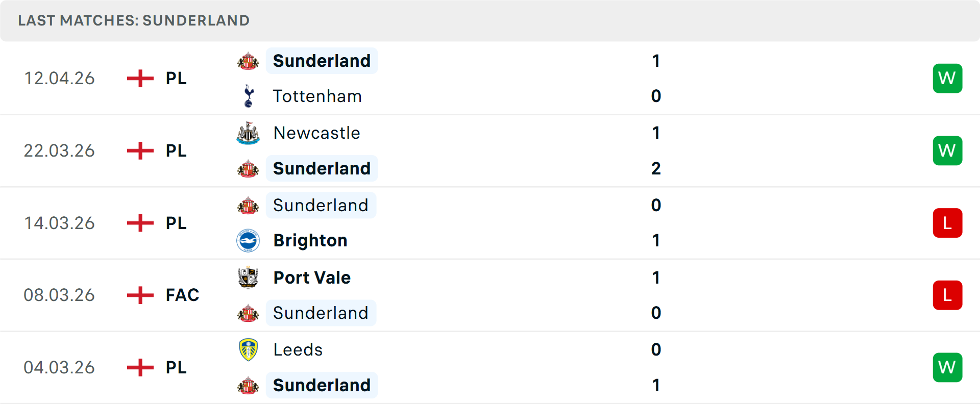The image size is (980, 404).
Task: Click the Brighton team name
Action: (x=310, y=240)
